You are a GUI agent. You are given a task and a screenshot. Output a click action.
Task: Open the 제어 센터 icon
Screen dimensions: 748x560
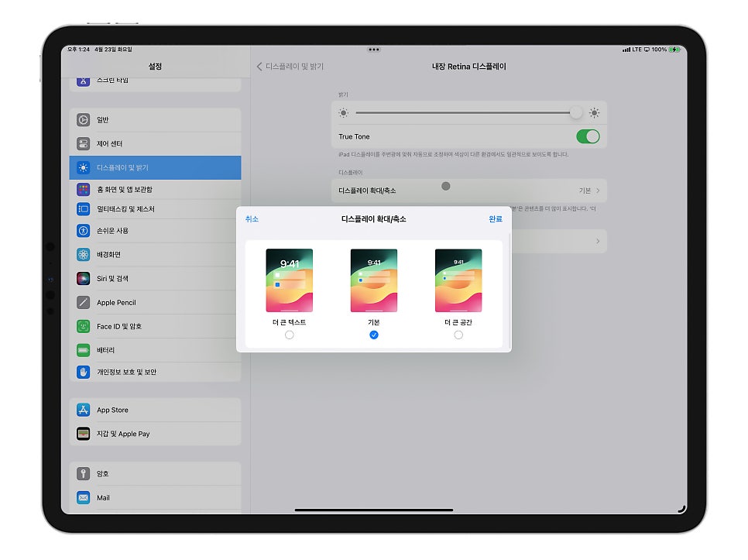coord(83,143)
